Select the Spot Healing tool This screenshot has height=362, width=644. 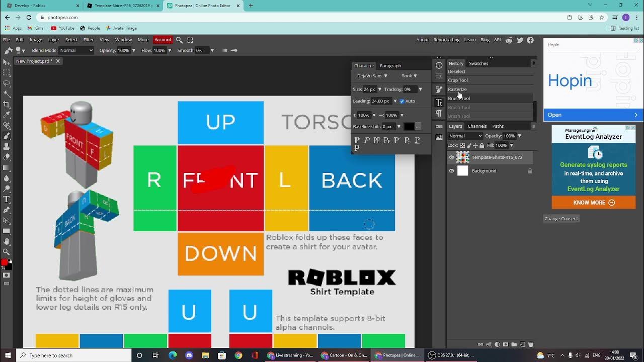point(7,126)
